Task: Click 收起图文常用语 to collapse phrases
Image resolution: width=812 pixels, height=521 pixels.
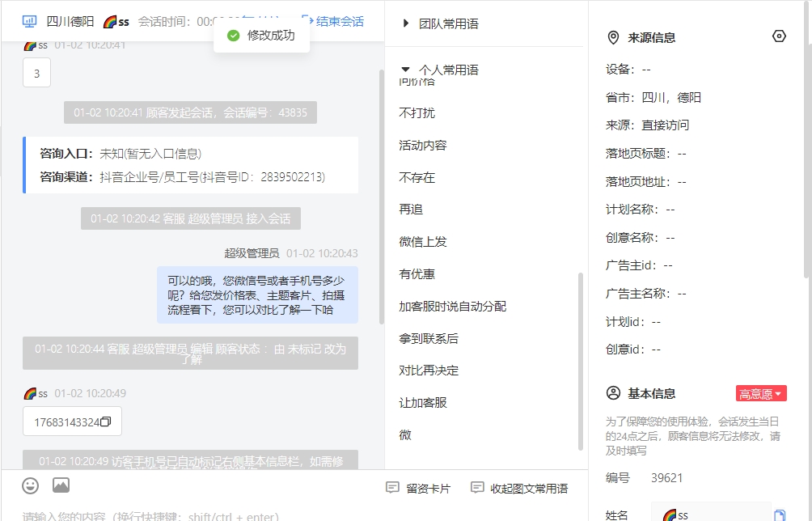Action: [x=519, y=488]
